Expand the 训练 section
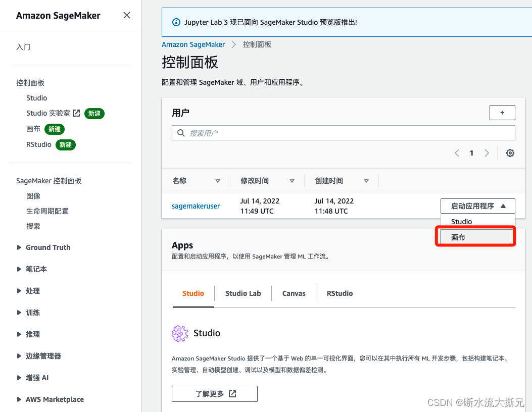 click(x=19, y=313)
